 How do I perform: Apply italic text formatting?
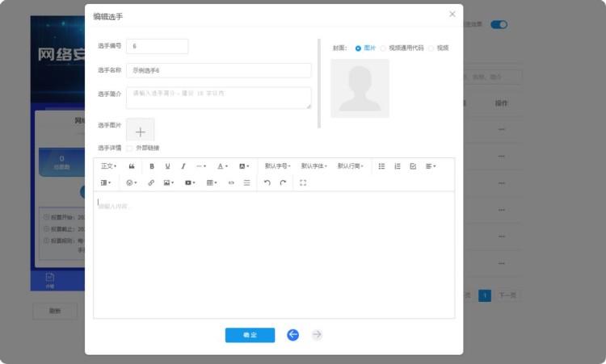pos(183,166)
